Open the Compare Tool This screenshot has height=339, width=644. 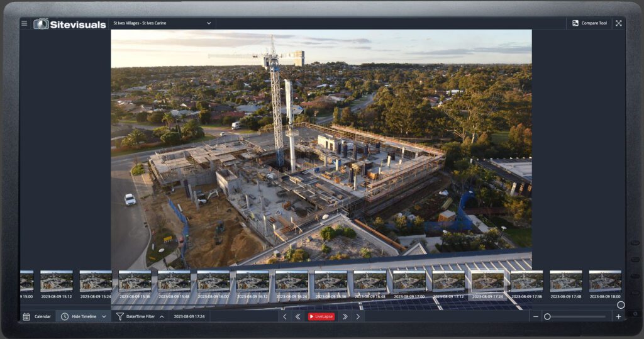589,23
